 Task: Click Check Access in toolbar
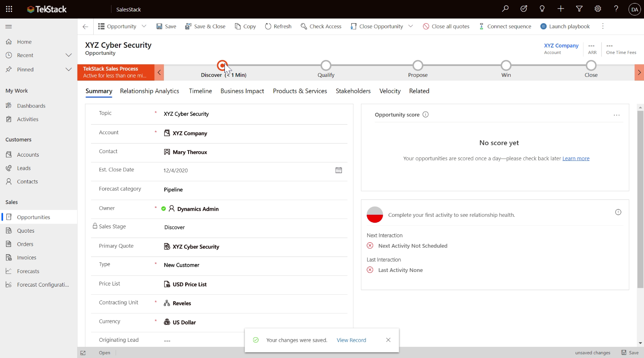321,26
